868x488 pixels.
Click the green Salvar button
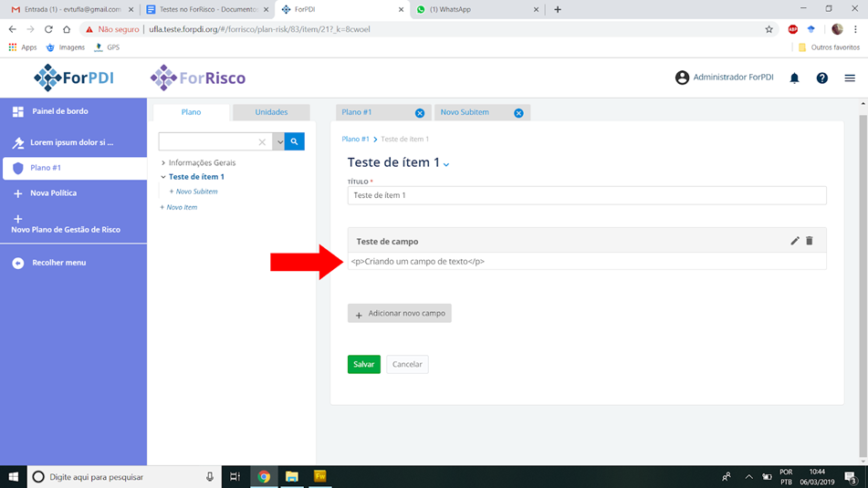point(363,364)
